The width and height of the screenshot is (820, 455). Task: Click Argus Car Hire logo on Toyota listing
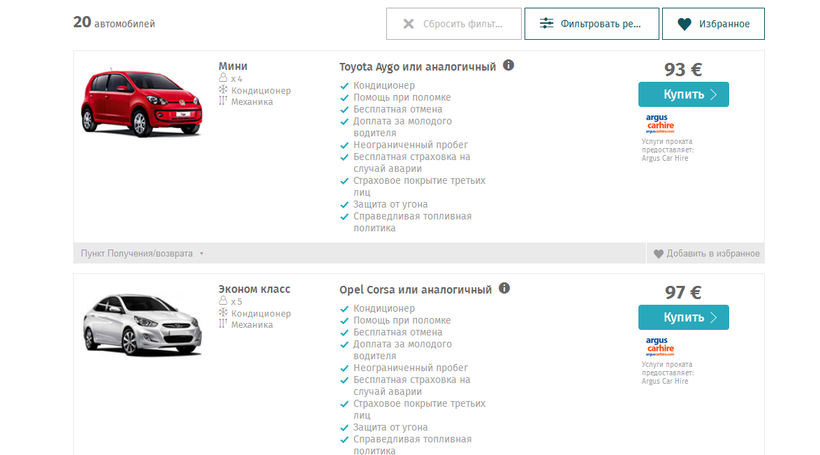click(660, 123)
